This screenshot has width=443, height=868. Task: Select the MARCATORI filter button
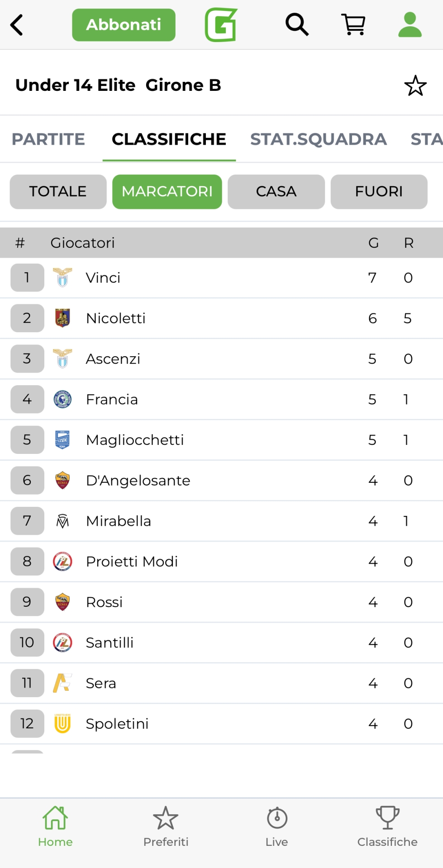(x=167, y=192)
